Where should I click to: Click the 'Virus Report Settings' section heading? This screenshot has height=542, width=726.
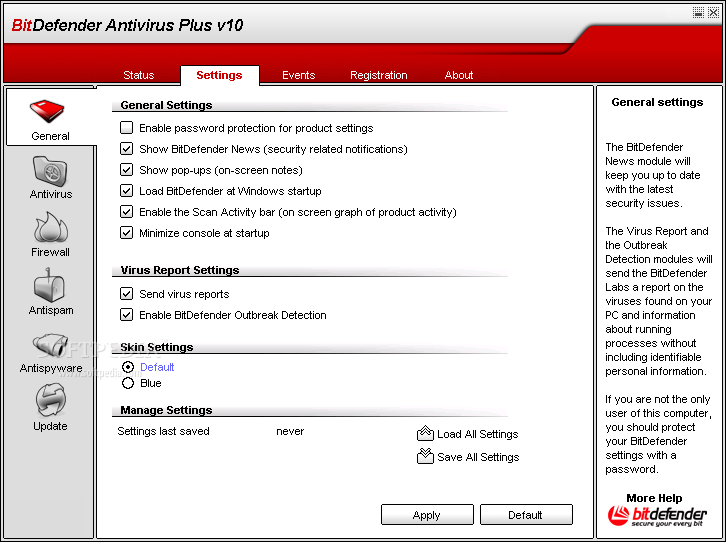(x=180, y=270)
